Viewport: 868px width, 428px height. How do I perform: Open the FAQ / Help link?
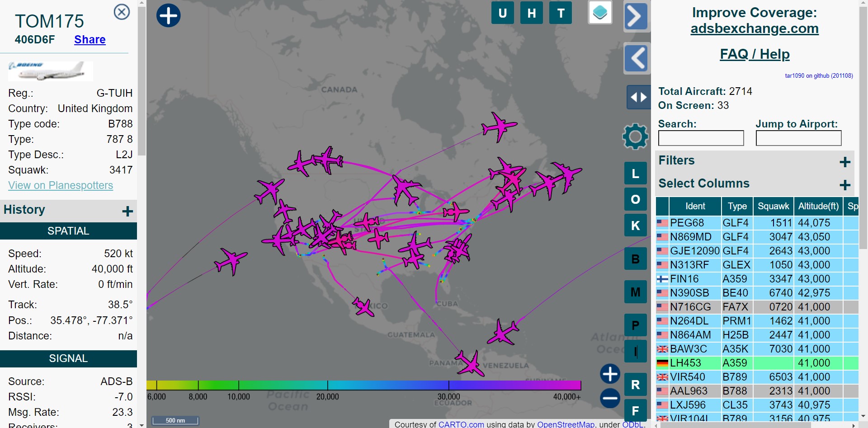(755, 54)
